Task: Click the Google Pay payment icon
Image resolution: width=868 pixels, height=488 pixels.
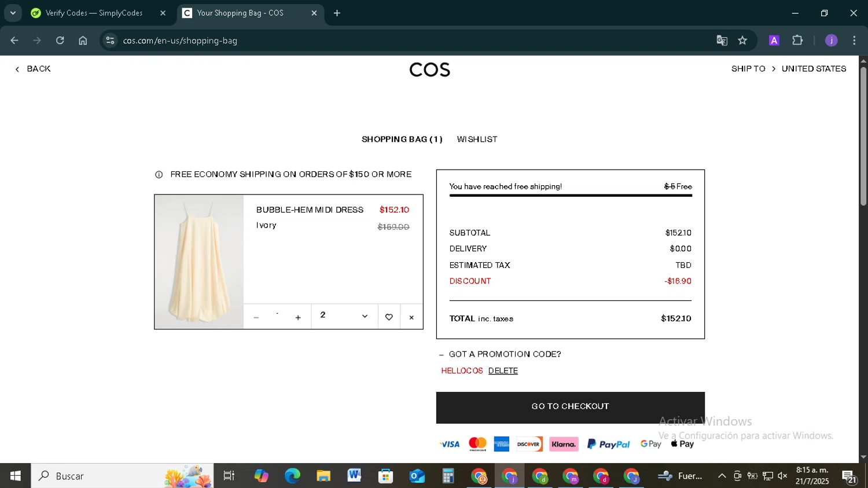Action: pos(650,444)
